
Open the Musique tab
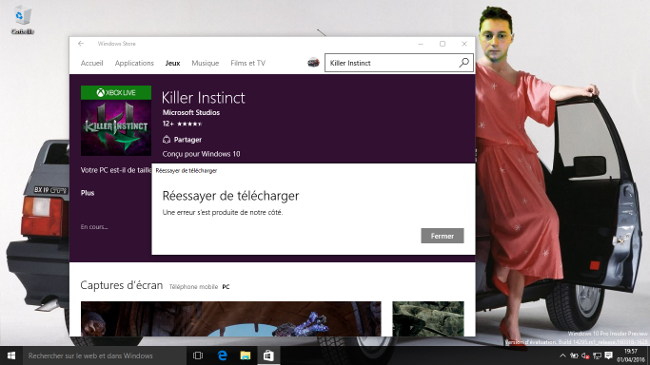[x=205, y=63]
